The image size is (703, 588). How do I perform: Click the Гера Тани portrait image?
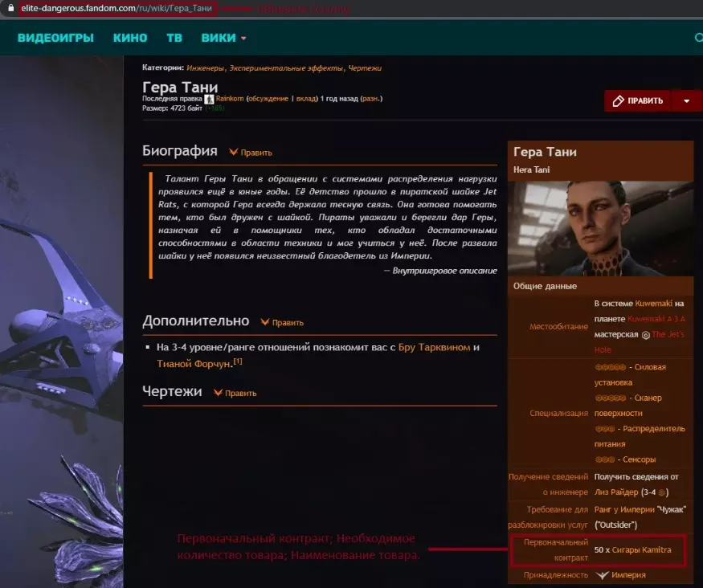[x=601, y=229]
